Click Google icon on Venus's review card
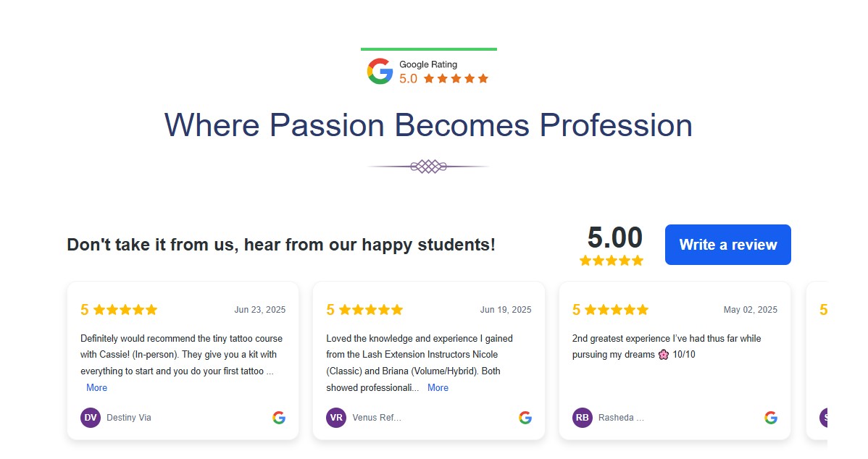The height and width of the screenshot is (459, 868). click(525, 418)
